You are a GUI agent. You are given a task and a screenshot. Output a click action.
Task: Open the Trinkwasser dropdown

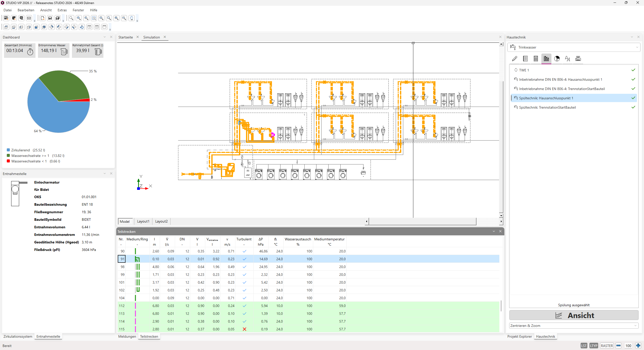[574, 47]
